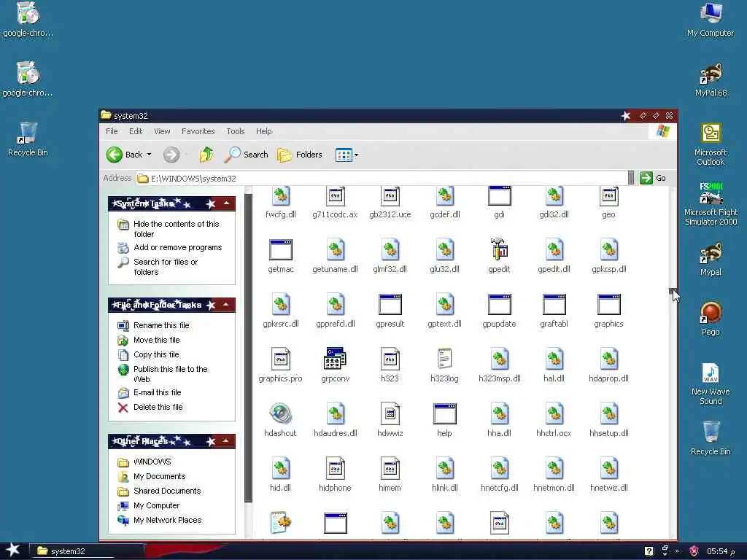
Task: Click the star Start button on taskbar
Action: click(x=13, y=550)
